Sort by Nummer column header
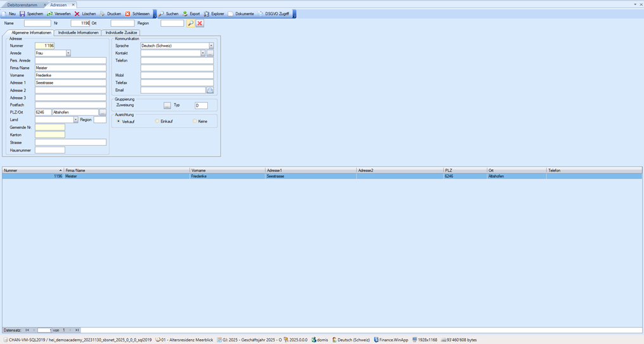The image size is (644, 344). 33,170
